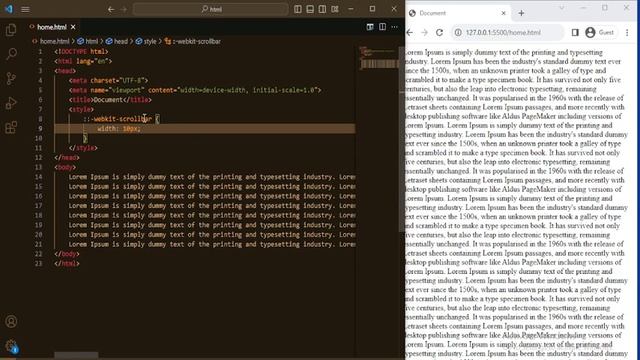Viewport: 640px width, 360px height.
Task: Toggle panel layout icon in title bar
Action: (x=310, y=9)
